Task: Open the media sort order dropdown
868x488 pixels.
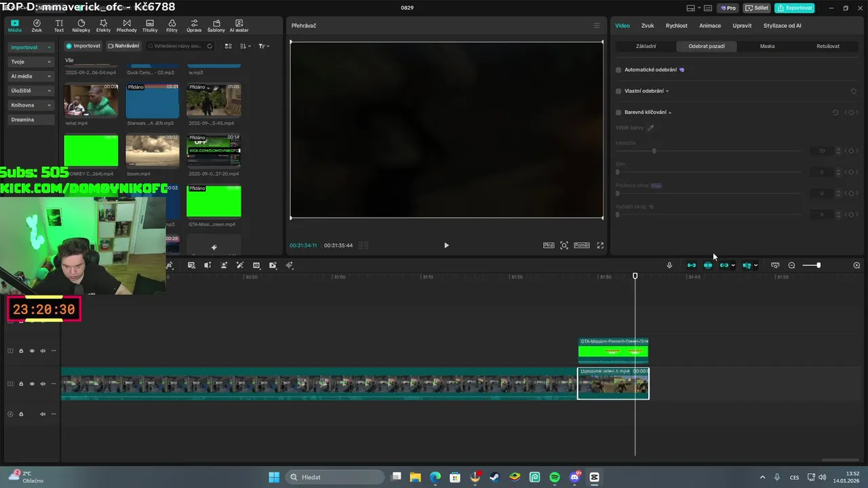Action: point(245,46)
